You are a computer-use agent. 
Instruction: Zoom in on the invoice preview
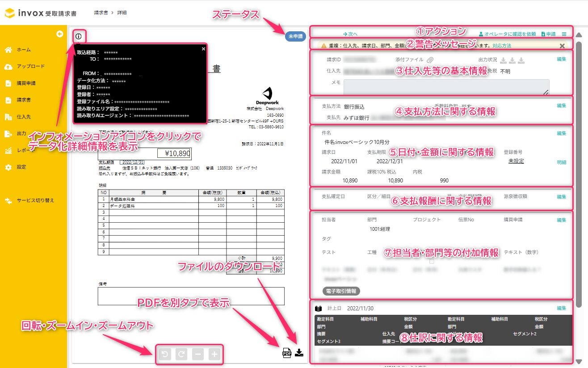[214, 355]
